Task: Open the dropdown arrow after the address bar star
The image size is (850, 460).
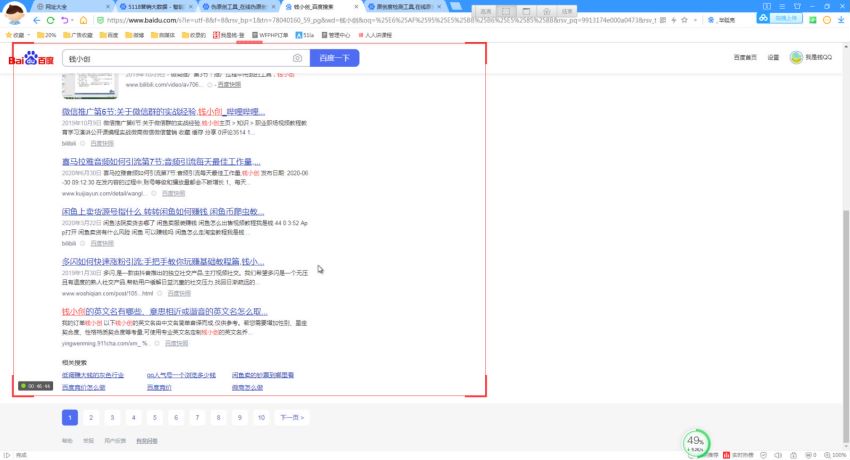Action: coord(695,20)
